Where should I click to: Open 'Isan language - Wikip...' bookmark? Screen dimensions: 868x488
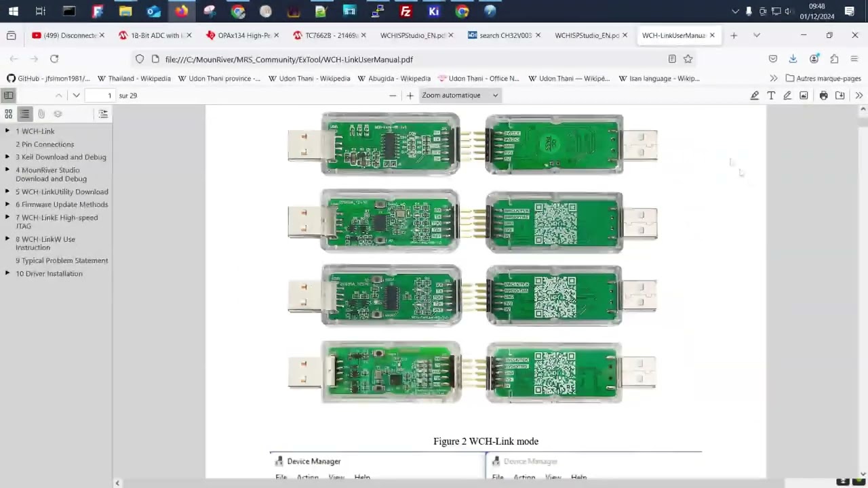(659, 79)
